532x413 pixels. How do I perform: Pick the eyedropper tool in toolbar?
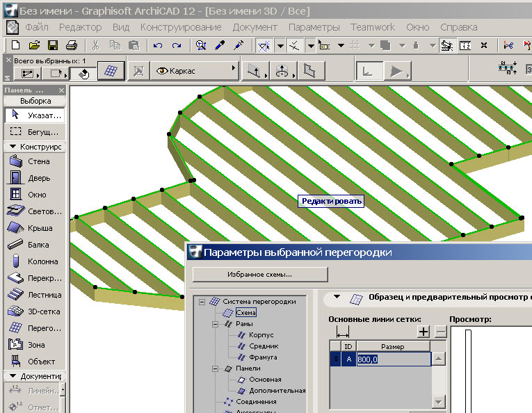(220, 45)
